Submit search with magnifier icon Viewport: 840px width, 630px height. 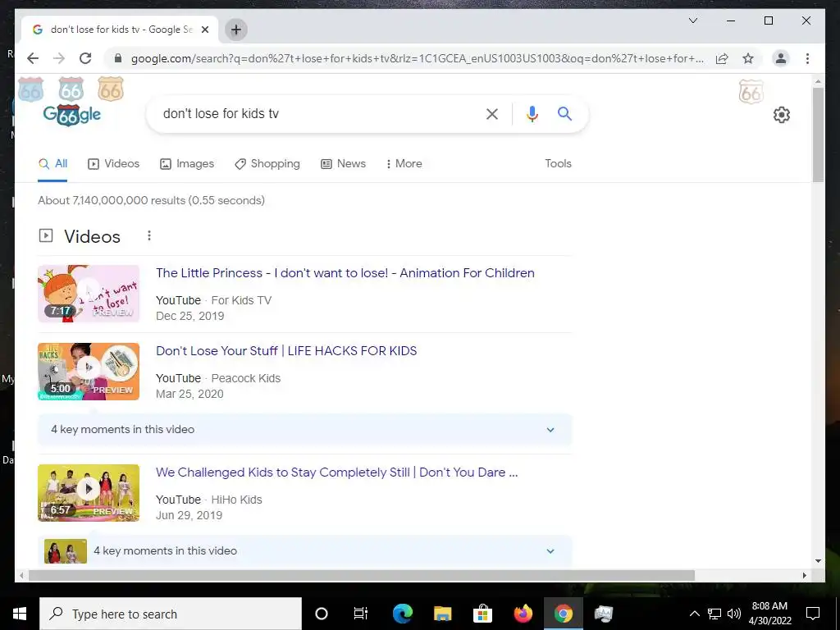pyautogui.click(x=564, y=113)
